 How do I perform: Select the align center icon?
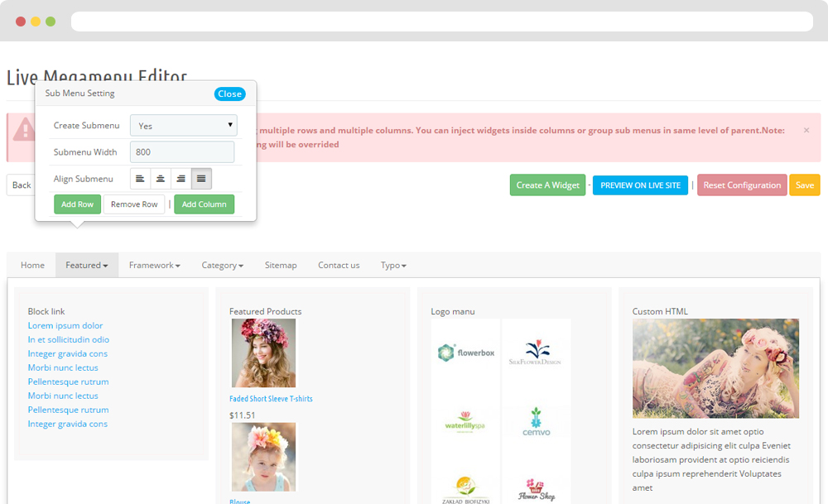click(161, 179)
